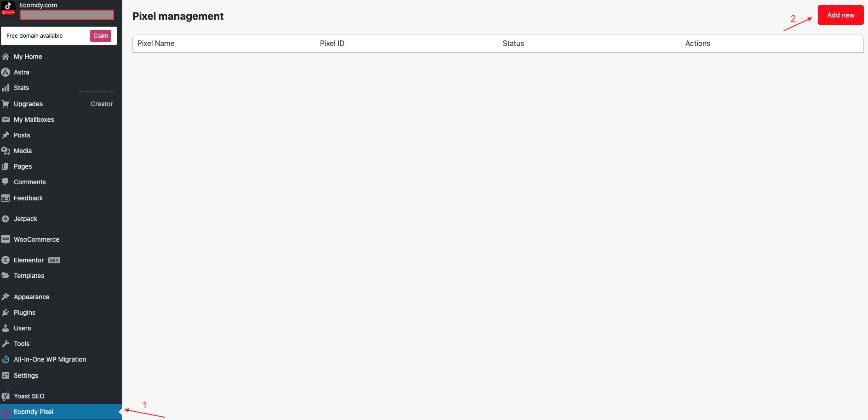The height and width of the screenshot is (420, 868).
Task: Click the Plugins plug icon
Action: 6,312
